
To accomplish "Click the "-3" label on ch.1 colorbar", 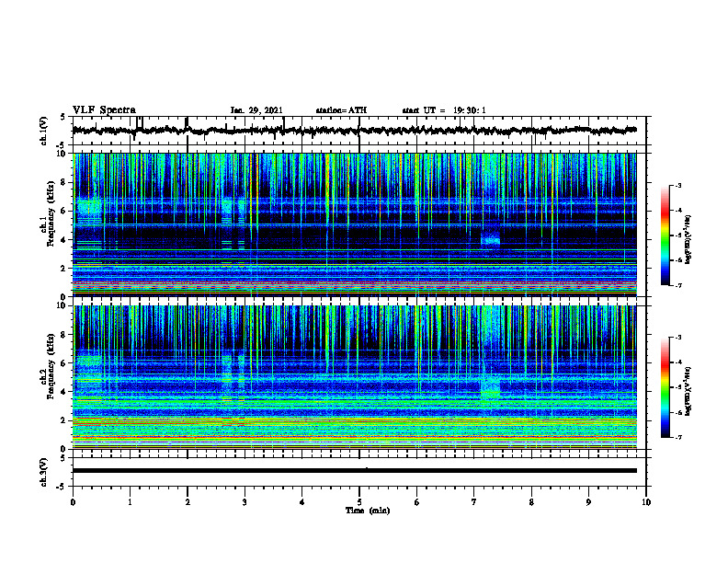I will 678,185.
